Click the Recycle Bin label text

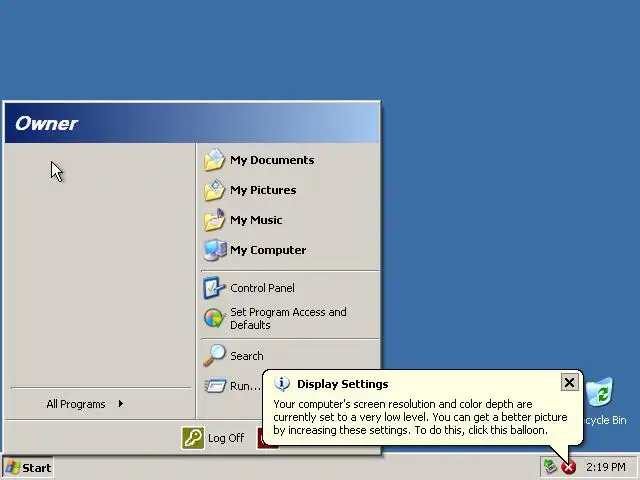tap(606, 420)
